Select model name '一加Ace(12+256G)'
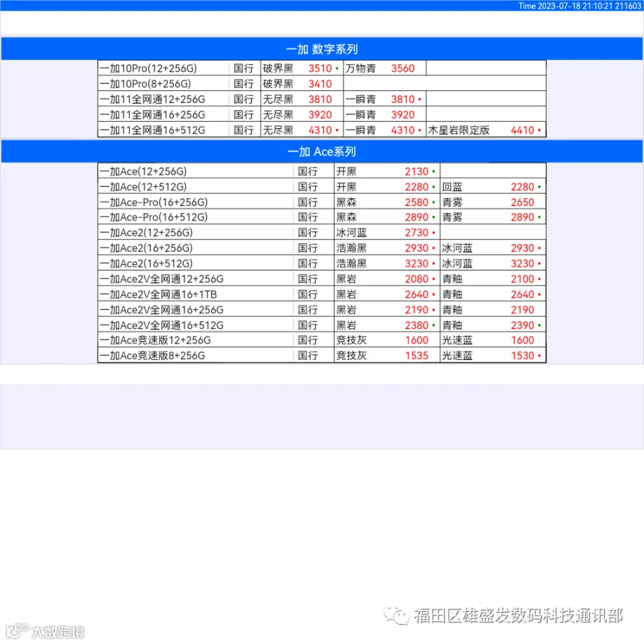This screenshot has width=644, height=644. tap(143, 171)
